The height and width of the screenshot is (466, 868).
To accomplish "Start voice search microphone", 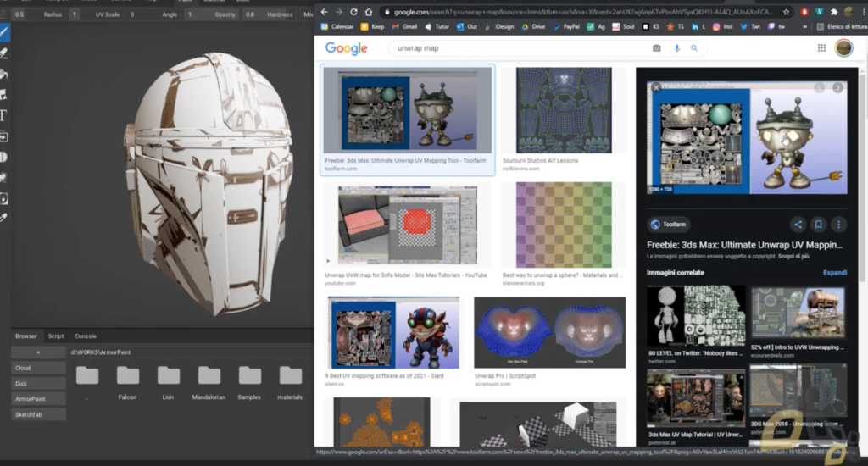I will click(x=676, y=48).
